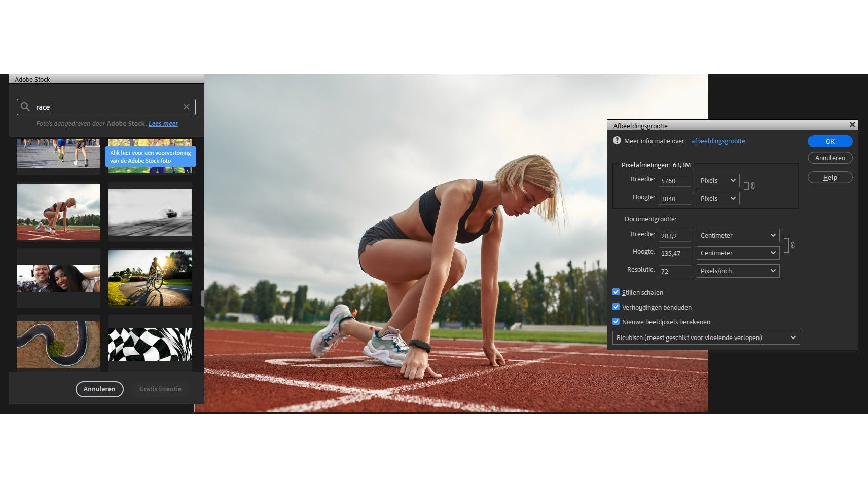868x488 pixels.
Task: Click the document Breedte field showing 203,2
Action: coord(674,236)
